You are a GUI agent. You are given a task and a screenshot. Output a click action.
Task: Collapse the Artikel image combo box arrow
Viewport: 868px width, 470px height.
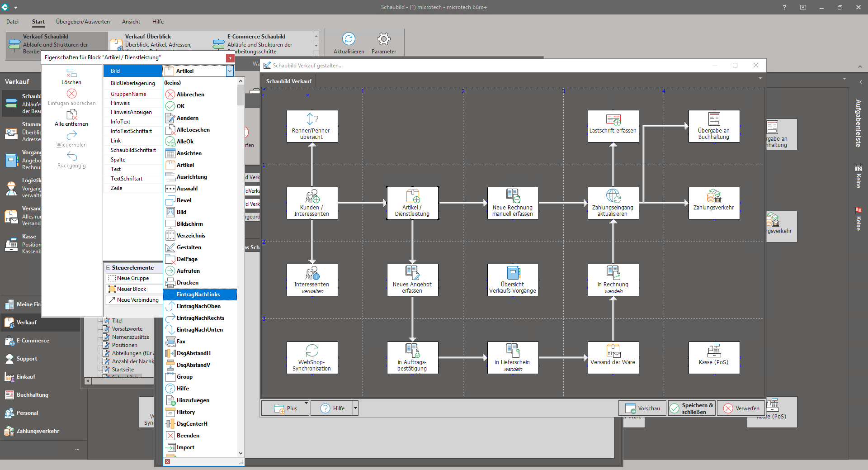[x=230, y=71]
